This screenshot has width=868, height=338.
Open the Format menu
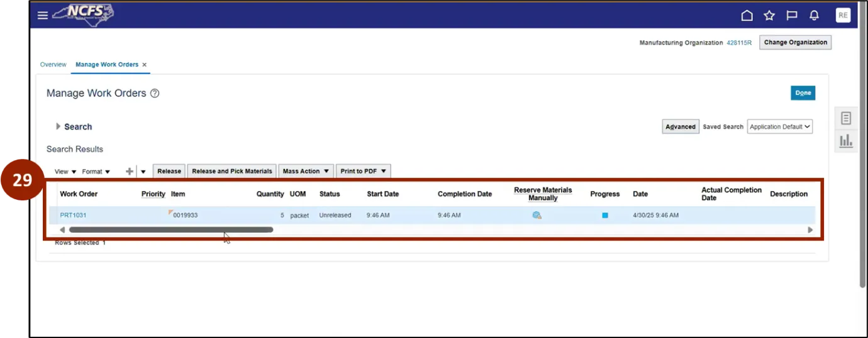pyautogui.click(x=96, y=171)
